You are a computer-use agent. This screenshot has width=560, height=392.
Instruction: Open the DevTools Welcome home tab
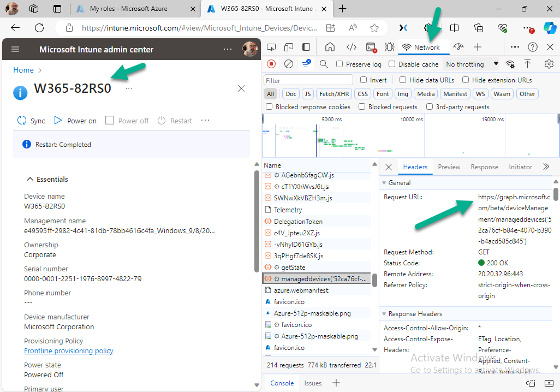tap(330, 47)
